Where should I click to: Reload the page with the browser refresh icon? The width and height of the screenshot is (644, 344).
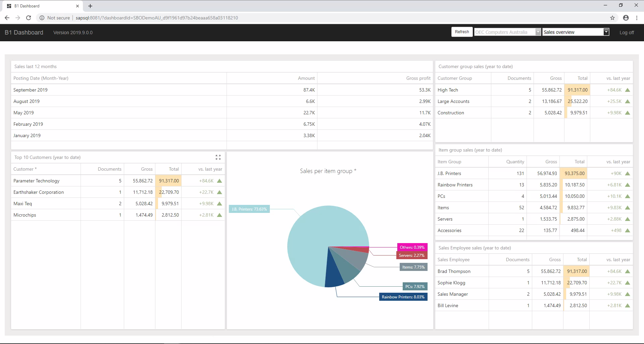(29, 18)
